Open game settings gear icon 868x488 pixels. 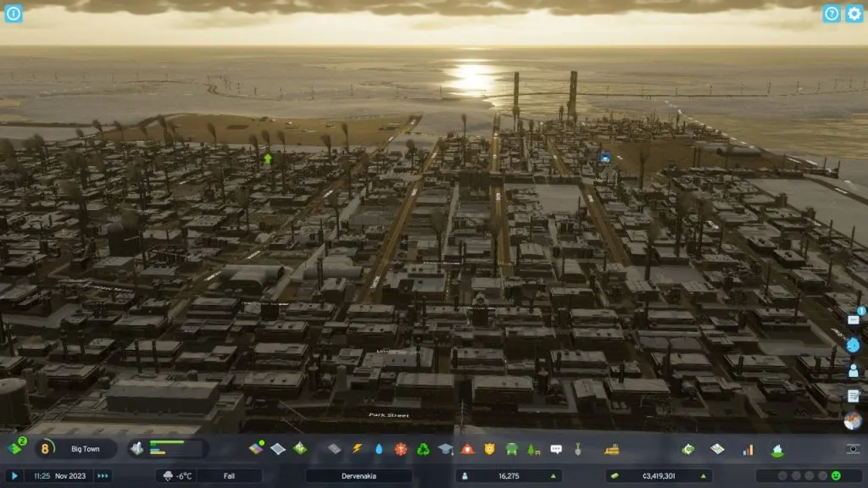pos(854,14)
